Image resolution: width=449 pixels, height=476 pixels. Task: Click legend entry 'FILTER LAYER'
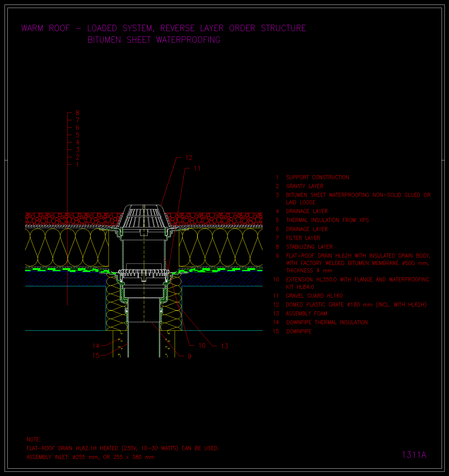point(303,238)
